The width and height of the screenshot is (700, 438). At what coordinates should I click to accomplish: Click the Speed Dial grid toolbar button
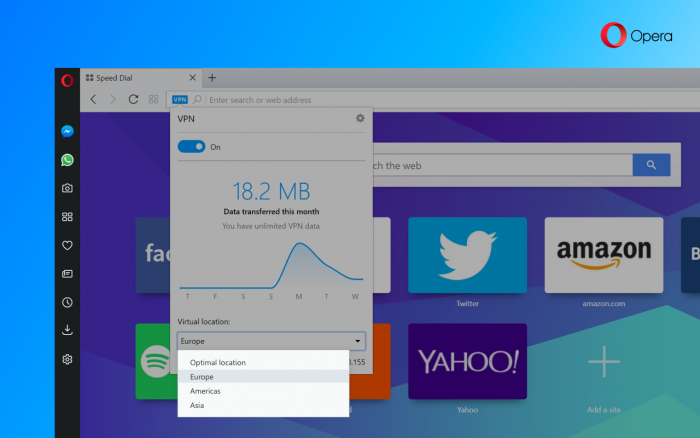(x=154, y=99)
